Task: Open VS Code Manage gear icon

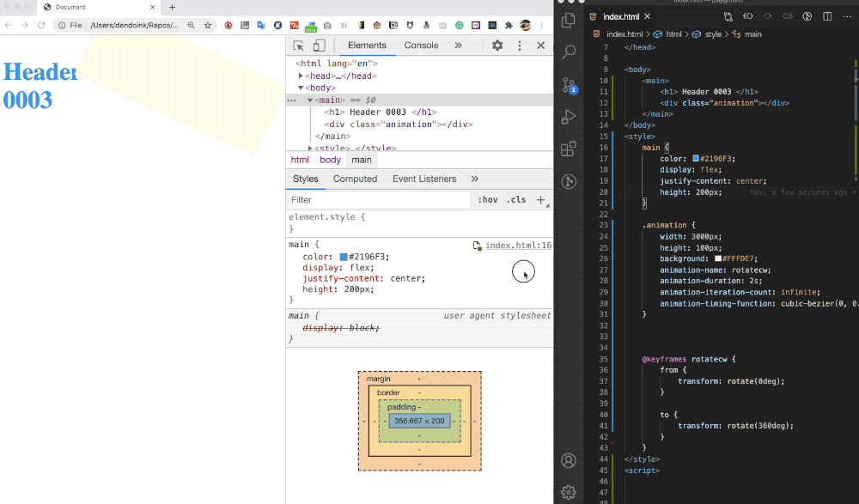Action: (x=569, y=492)
